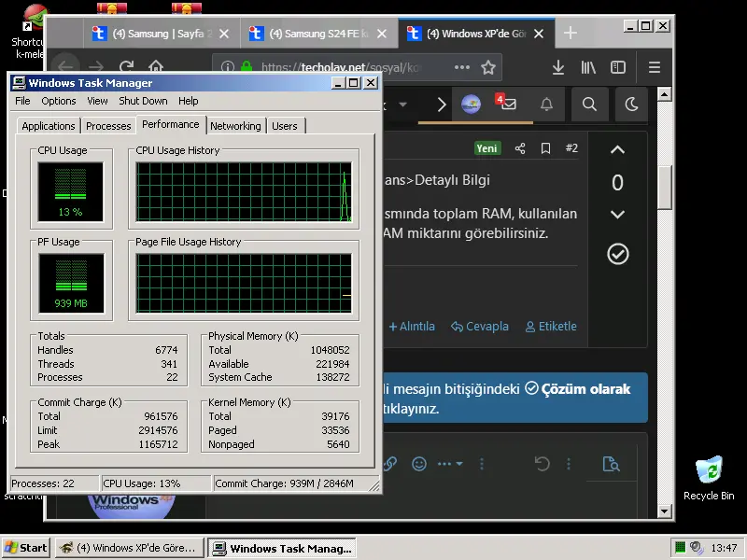Switch to the Applications tab
The height and width of the screenshot is (560, 747).
[49, 126]
